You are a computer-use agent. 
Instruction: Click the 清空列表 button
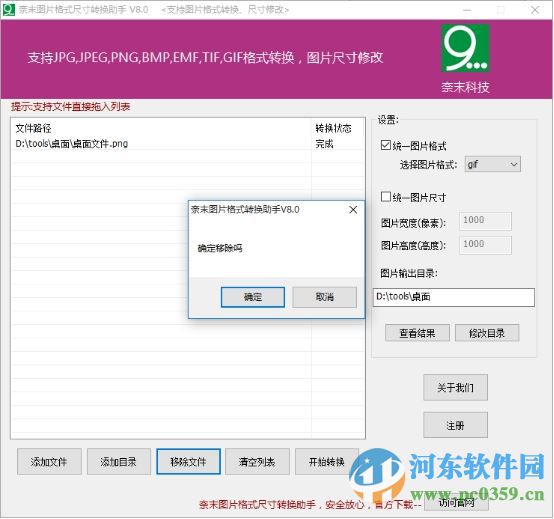[257, 461]
